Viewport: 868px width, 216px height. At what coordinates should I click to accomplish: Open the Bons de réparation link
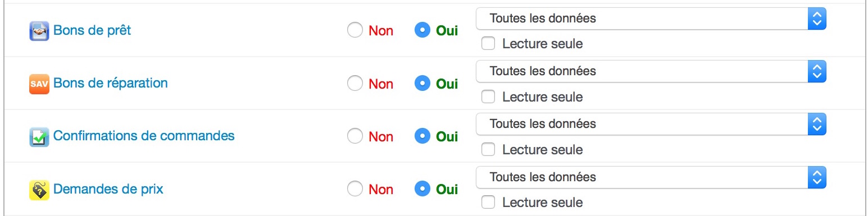click(111, 83)
